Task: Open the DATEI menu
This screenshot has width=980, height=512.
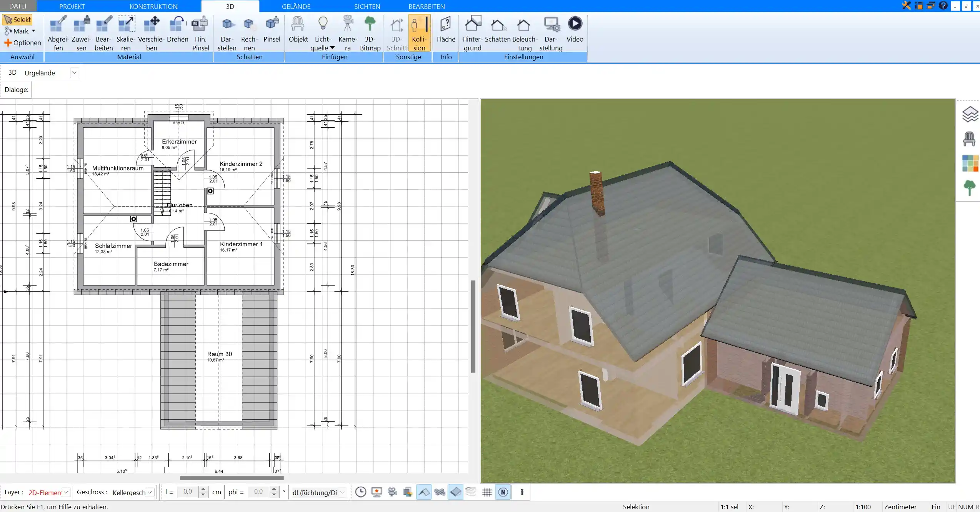Action: [18, 6]
